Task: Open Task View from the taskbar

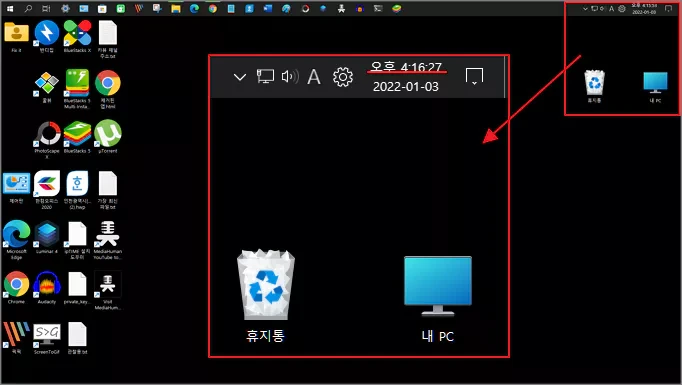Action: (46, 8)
